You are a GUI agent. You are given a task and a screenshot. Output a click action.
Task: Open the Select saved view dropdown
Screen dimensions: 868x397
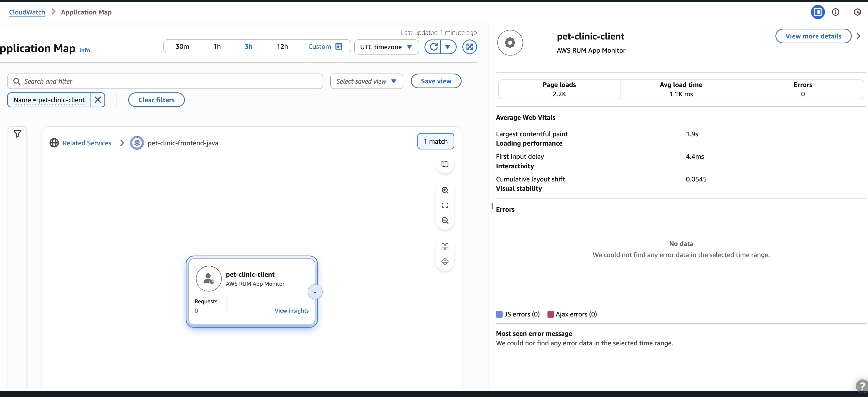[x=366, y=81]
